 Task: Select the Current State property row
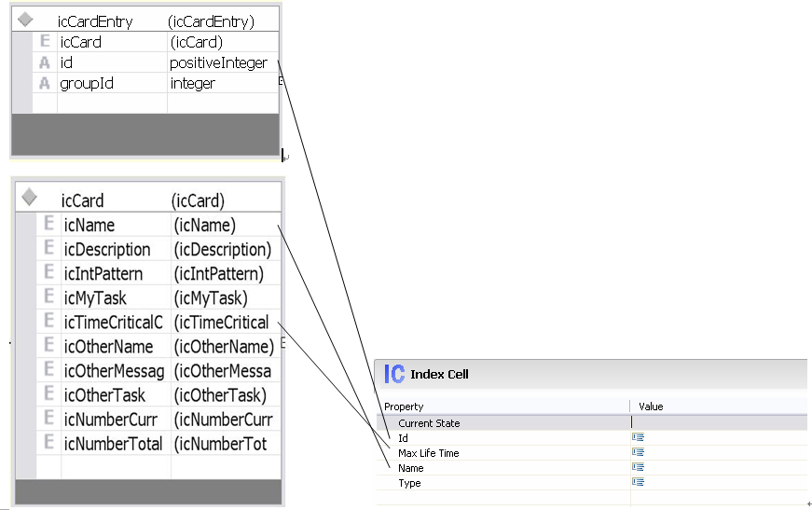[592, 422]
